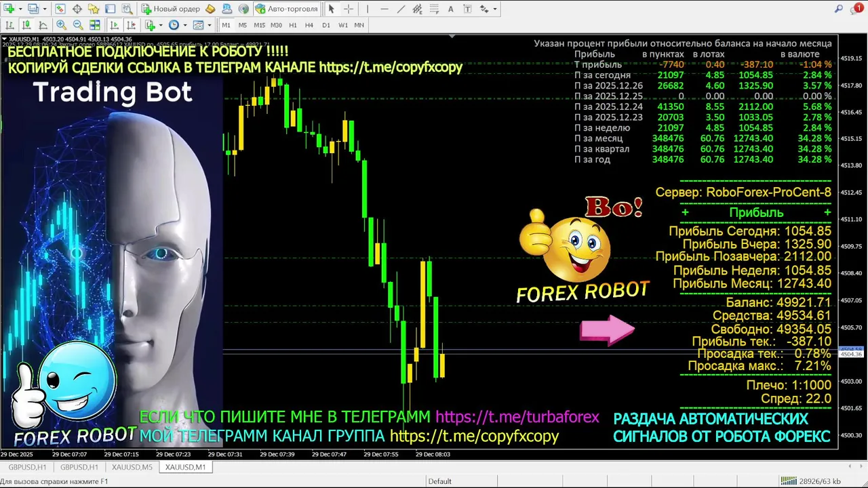Expand the templates dropdown arrow

pos(209,26)
